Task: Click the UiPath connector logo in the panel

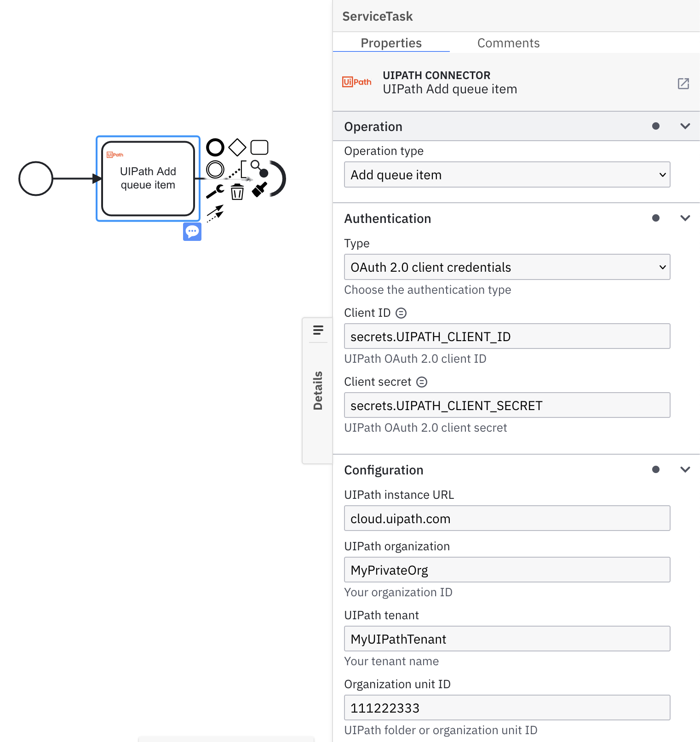Action: tap(357, 81)
